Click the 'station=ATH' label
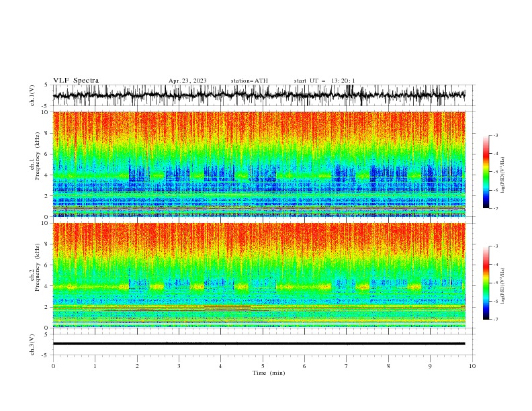 pyautogui.click(x=249, y=81)
